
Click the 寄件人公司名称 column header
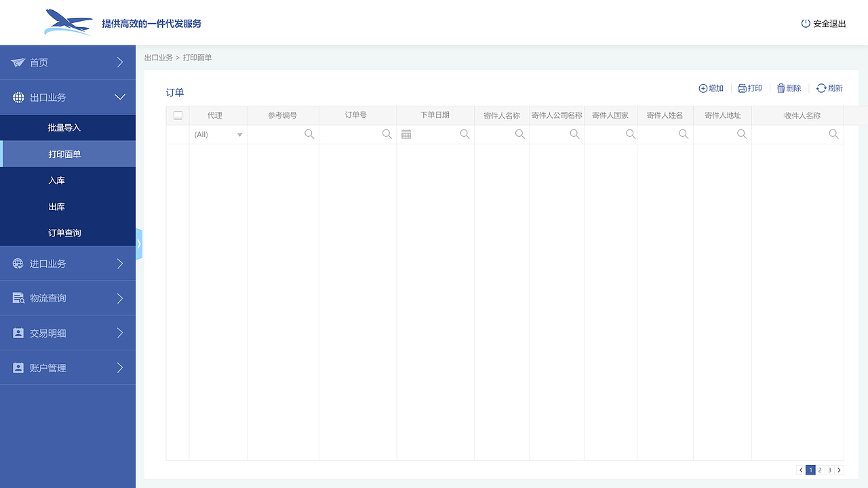coord(557,115)
